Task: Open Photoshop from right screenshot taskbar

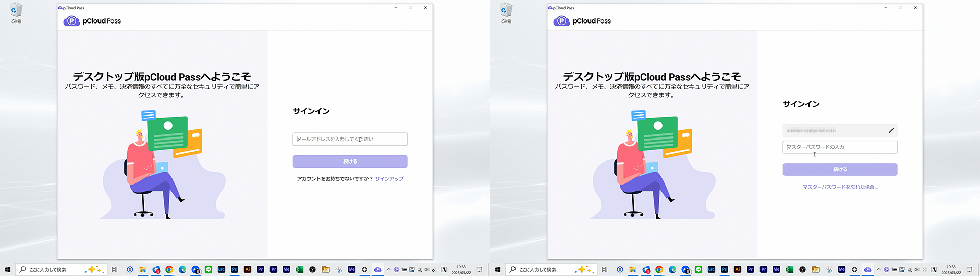Action: (724, 269)
